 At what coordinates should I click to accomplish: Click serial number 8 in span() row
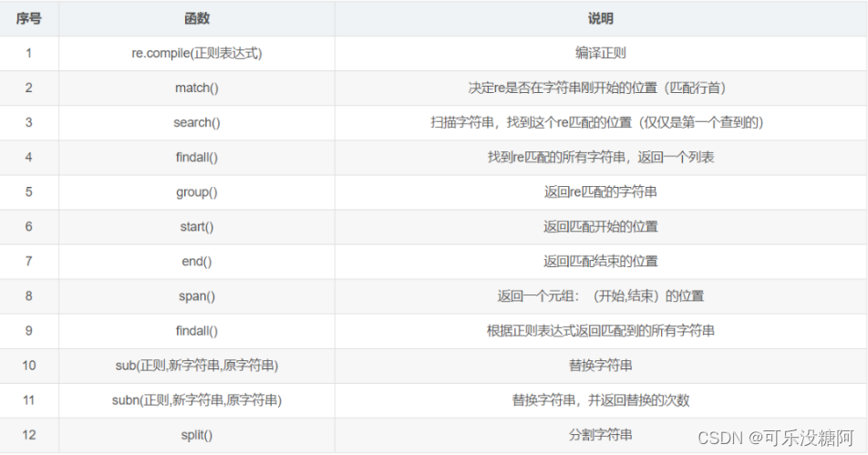tap(29, 296)
